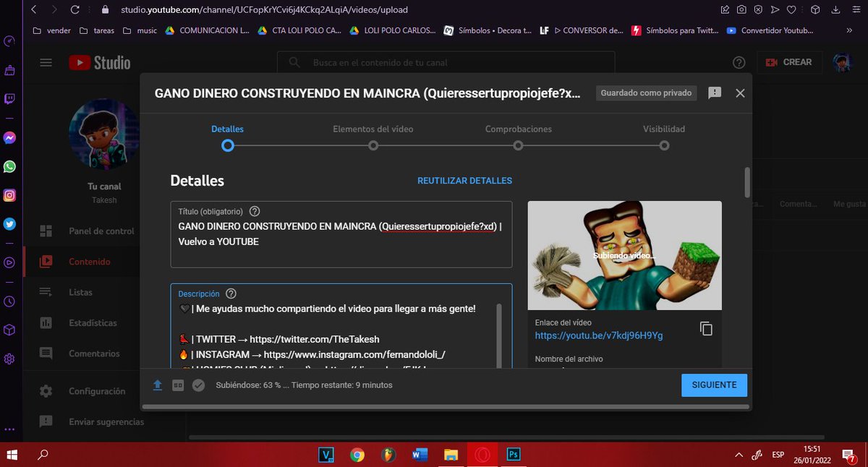Image resolution: width=868 pixels, height=467 pixels.
Task: Click the Guardado como privado badge
Action: [x=646, y=93]
